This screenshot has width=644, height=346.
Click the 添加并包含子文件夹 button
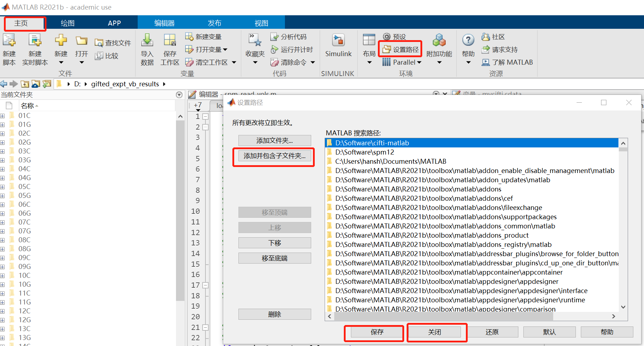(x=274, y=156)
